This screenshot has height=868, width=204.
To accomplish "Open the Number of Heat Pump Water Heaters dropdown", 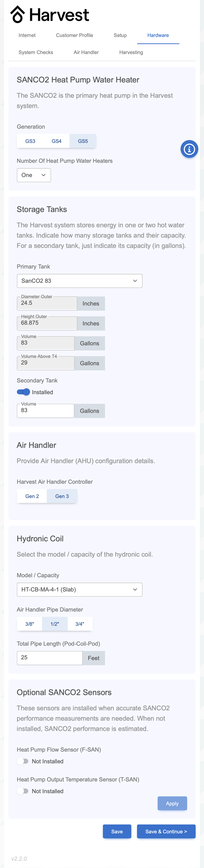I will tap(34, 175).
